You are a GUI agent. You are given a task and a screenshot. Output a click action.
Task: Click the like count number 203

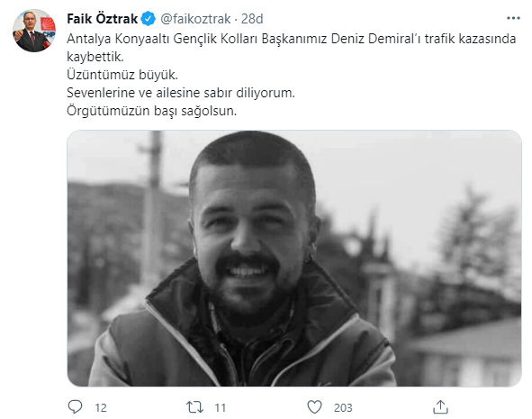pyautogui.click(x=343, y=407)
